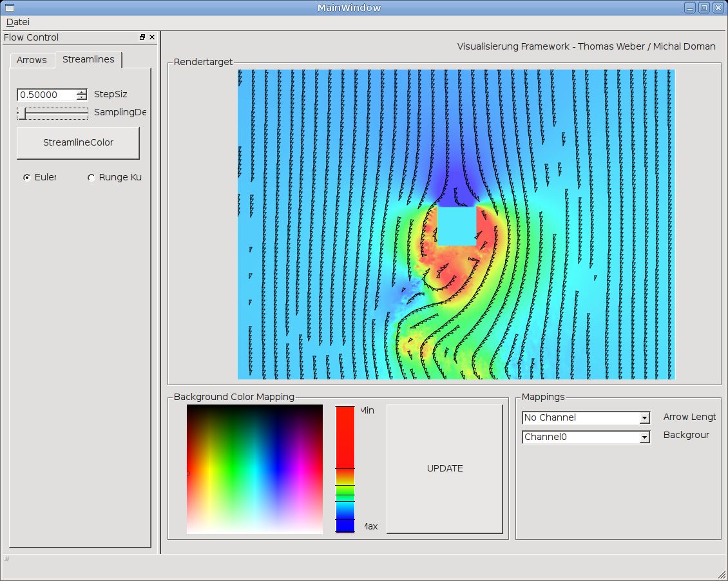The width and height of the screenshot is (728, 581).
Task: Switch to the Streamlines tab
Action: point(88,59)
